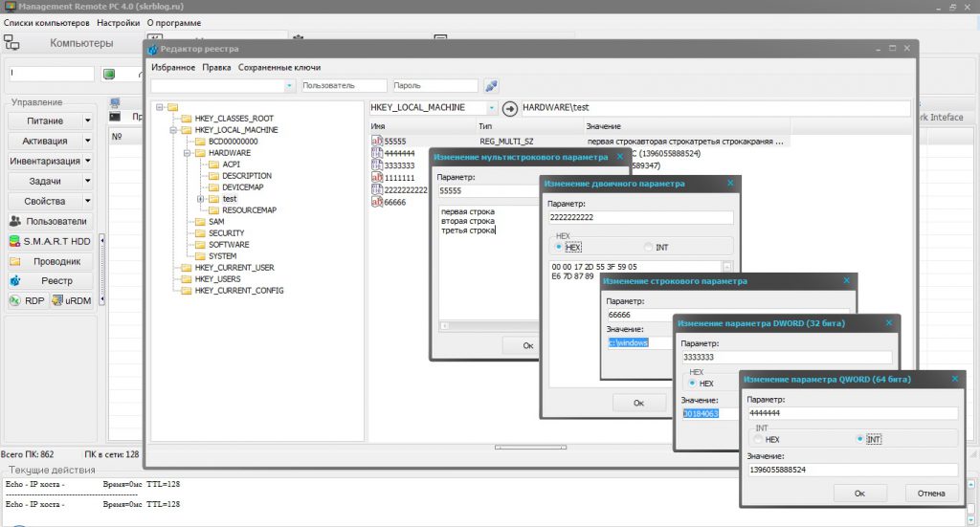
Task: Click the Редактор реестра title icon
Action: 152,49
